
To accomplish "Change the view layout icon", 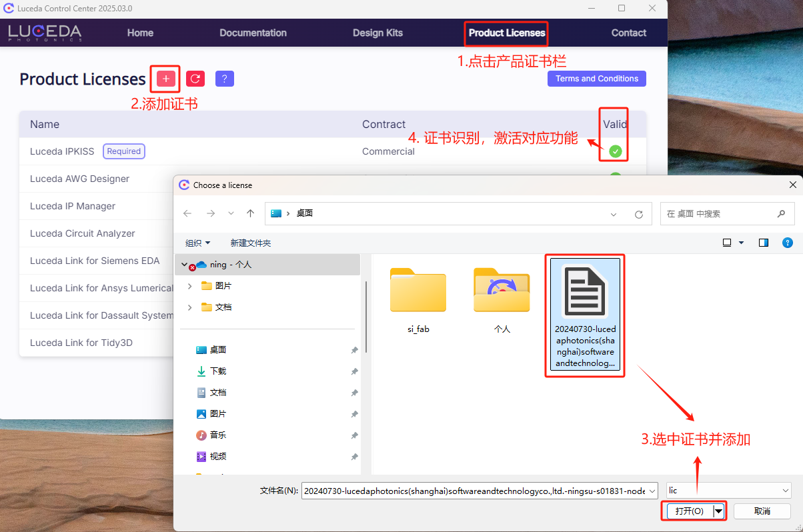I will (727, 243).
